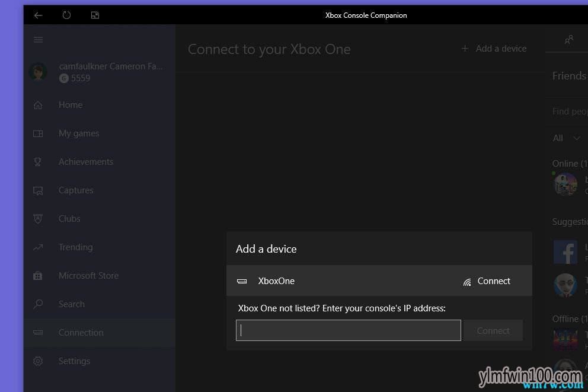Viewport: 588px width, 392px height.
Task: Click the wireless signal icon beside Connect
Action: tap(467, 282)
